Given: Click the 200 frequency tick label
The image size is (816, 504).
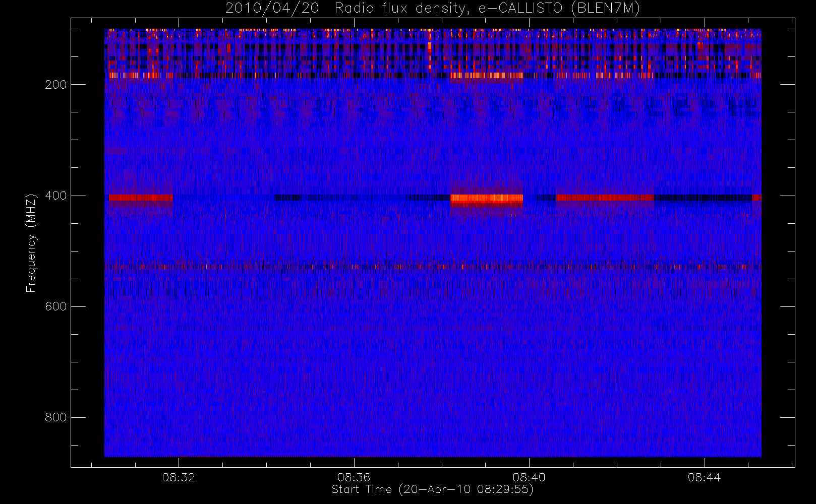Looking at the screenshot, I should [55, 85].
